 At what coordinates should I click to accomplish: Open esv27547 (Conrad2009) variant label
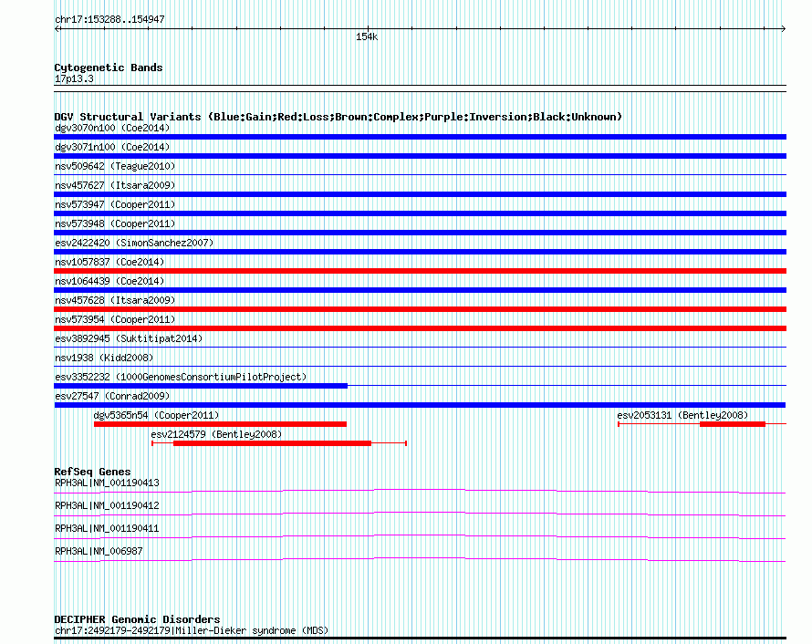(x=112, y=396)
